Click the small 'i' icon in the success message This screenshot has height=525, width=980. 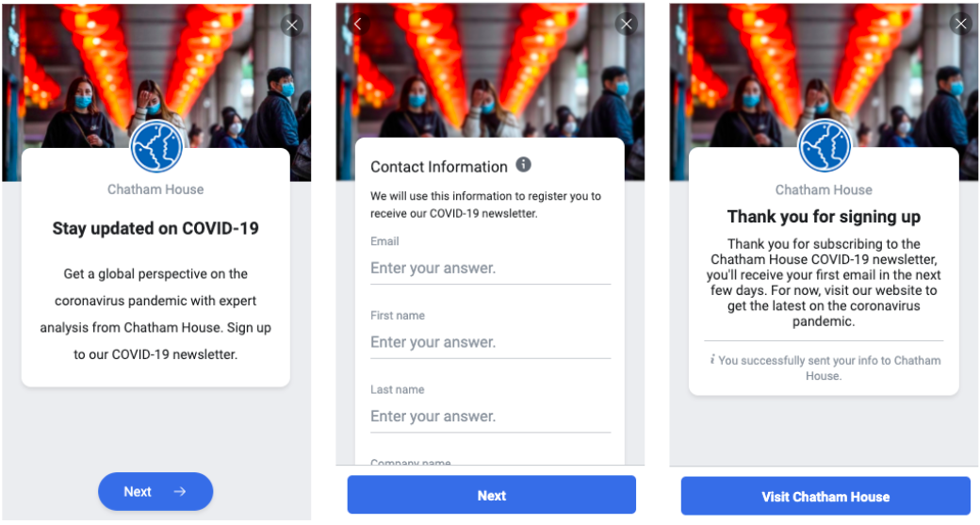(712, 360)
